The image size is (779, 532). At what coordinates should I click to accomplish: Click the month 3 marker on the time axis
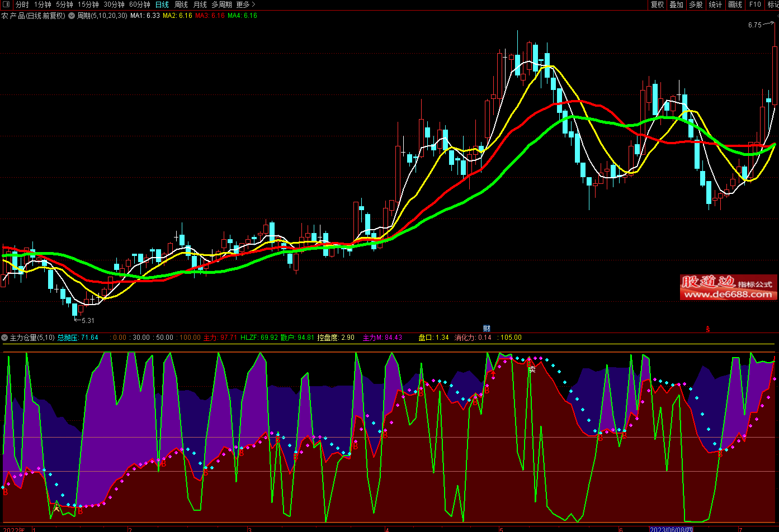tap(250, 529)
